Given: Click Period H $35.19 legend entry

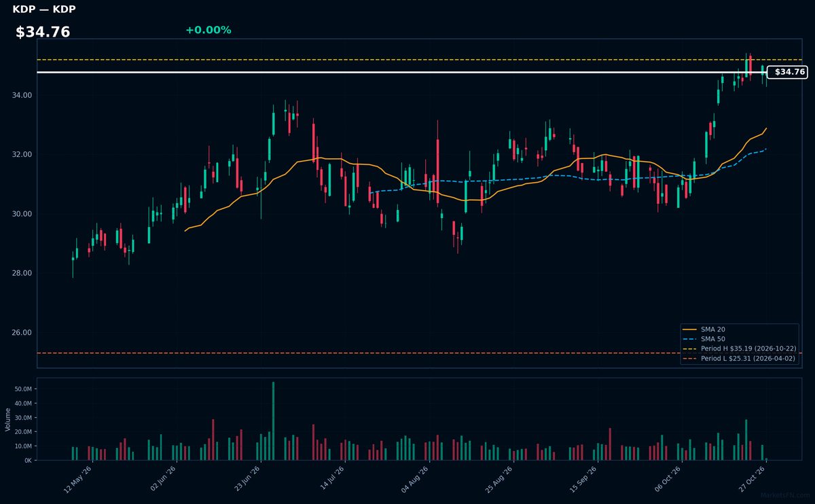Looking at the screenshot, I should 740,348.
